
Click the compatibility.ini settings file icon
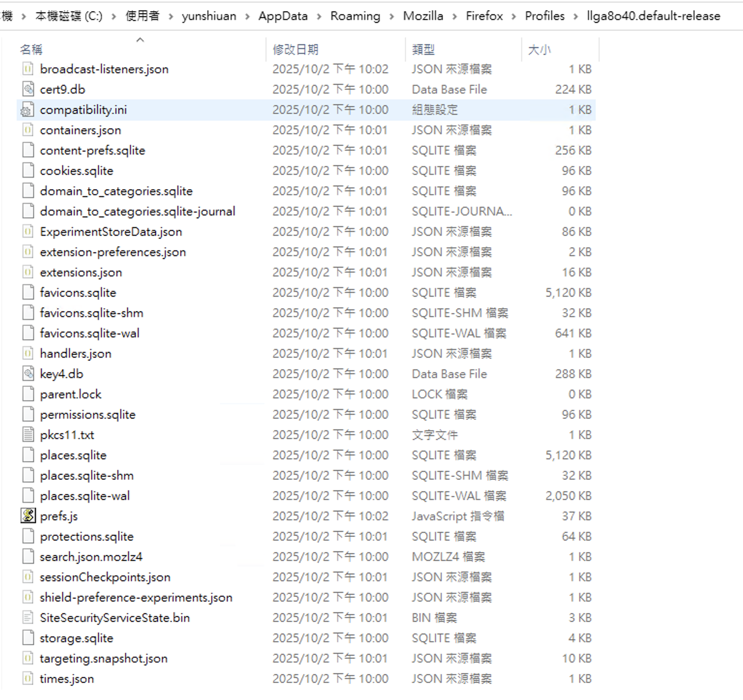click(28, 110)
